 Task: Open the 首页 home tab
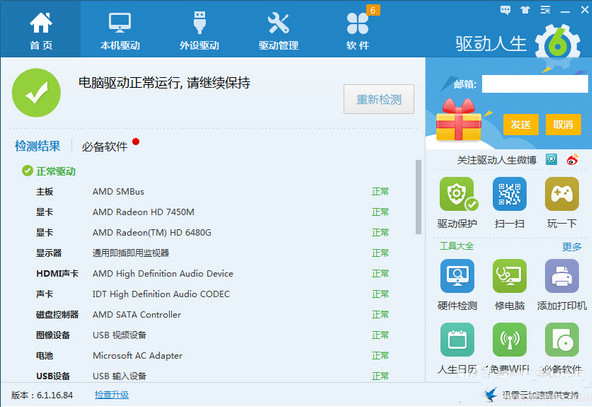(41, 29)
